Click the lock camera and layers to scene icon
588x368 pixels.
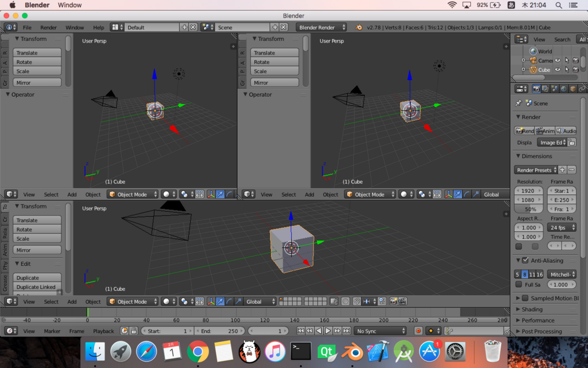(334, 301)
